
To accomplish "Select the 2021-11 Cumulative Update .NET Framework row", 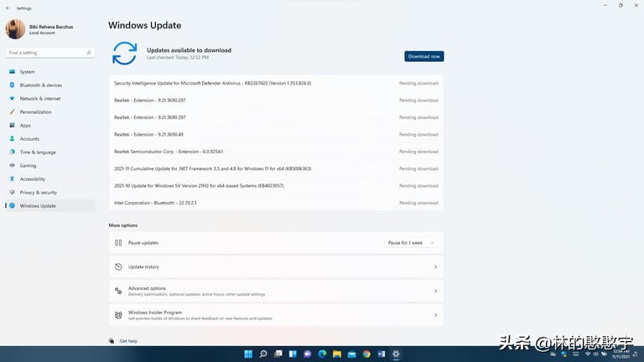I will [276, 168].
